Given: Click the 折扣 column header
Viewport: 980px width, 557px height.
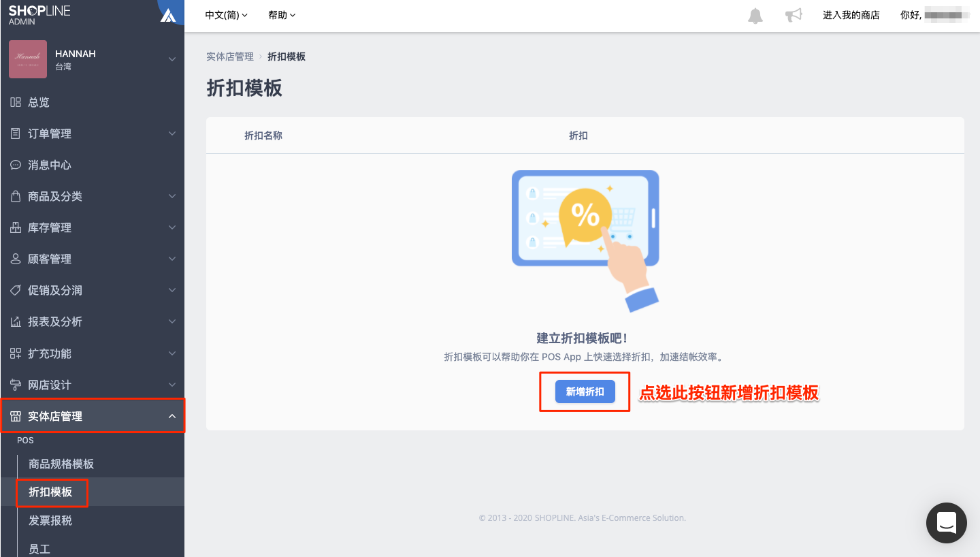Looking at the screenshot, I should (578, 136).
